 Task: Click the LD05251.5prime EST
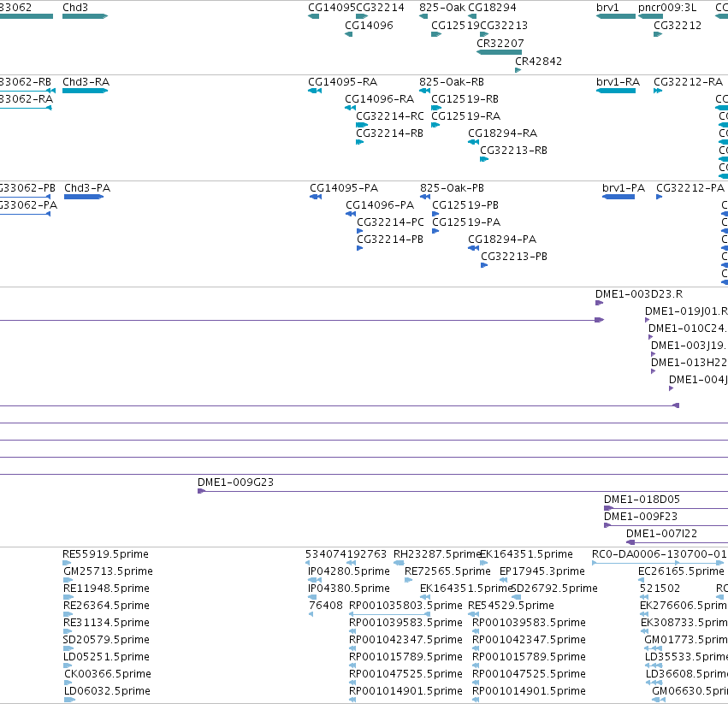[x=68, y=666]
